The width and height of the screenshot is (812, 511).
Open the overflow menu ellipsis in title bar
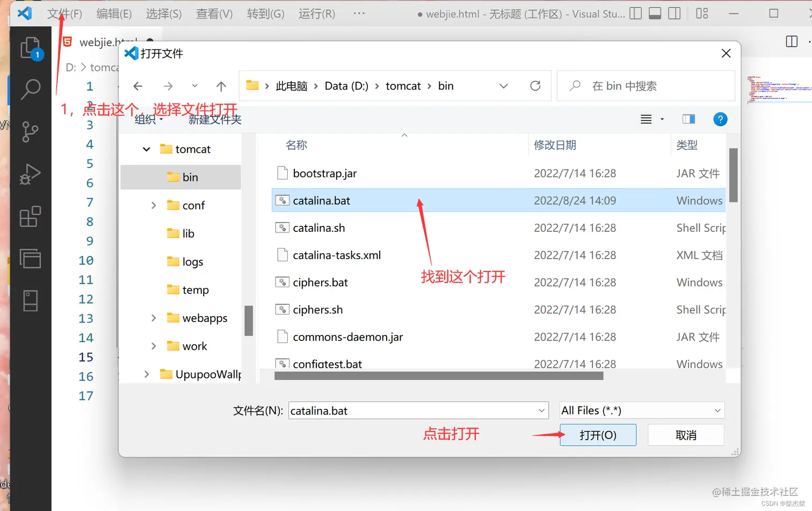359,13
